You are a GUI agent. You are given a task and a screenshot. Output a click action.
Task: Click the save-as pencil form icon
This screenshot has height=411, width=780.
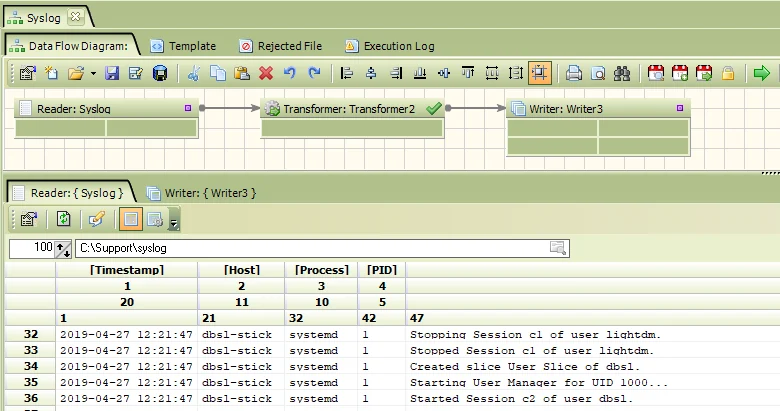[135, 74]
